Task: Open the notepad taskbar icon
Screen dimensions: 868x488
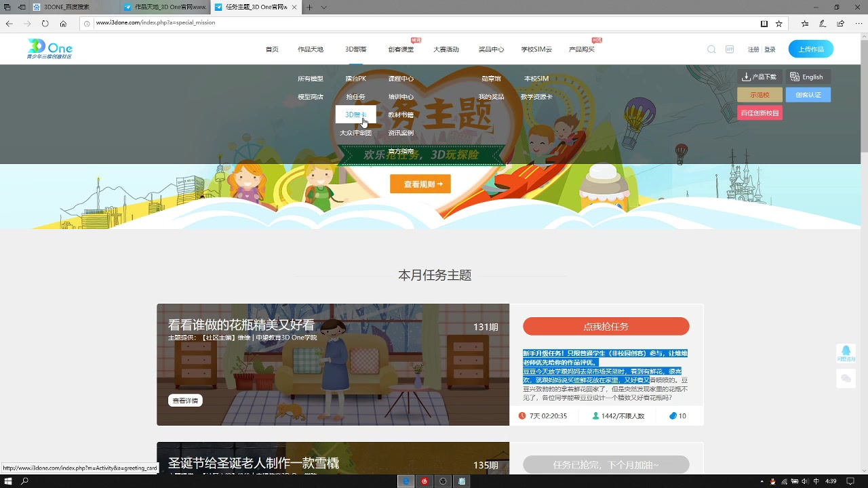Action: pos(462,481)
